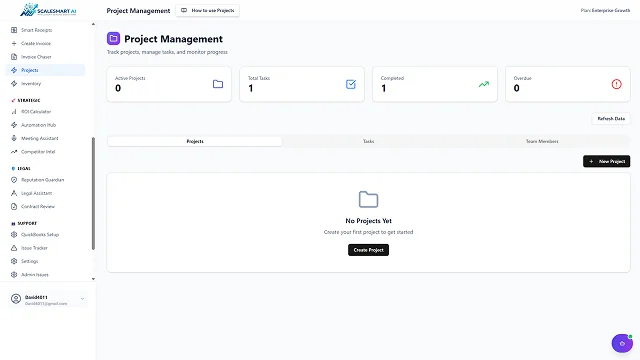Viewport: 640px width, 360px height.
Task: Open Contract Review from sidebar
Action: 45,207
